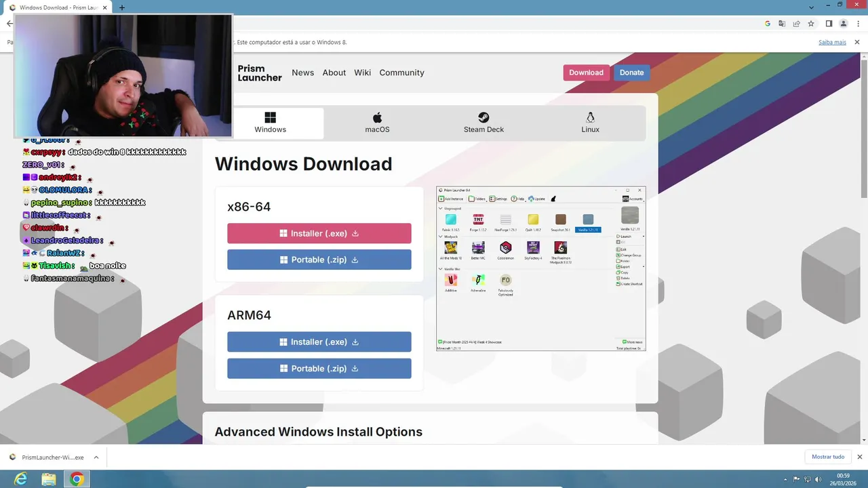Click the Prism Launcher logo
Viewport: 868px width, 488px height.
coord(260,73)
